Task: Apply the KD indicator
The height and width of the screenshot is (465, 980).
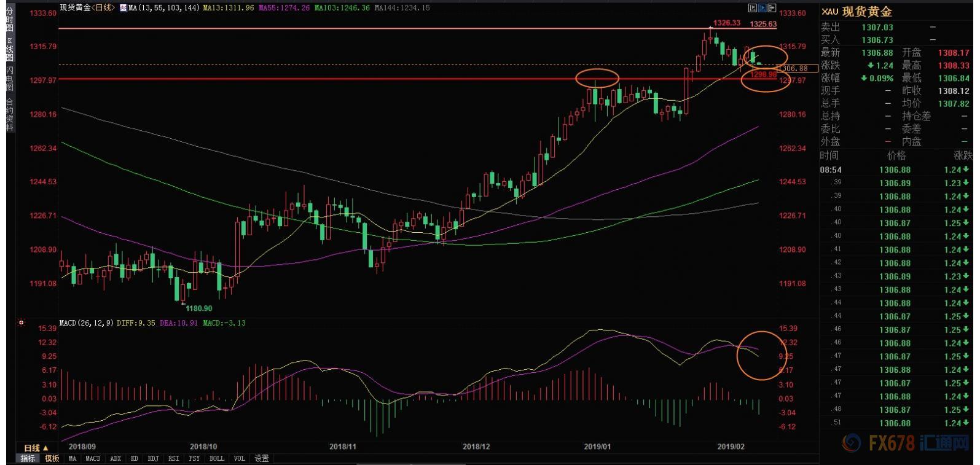Action: 134,459
